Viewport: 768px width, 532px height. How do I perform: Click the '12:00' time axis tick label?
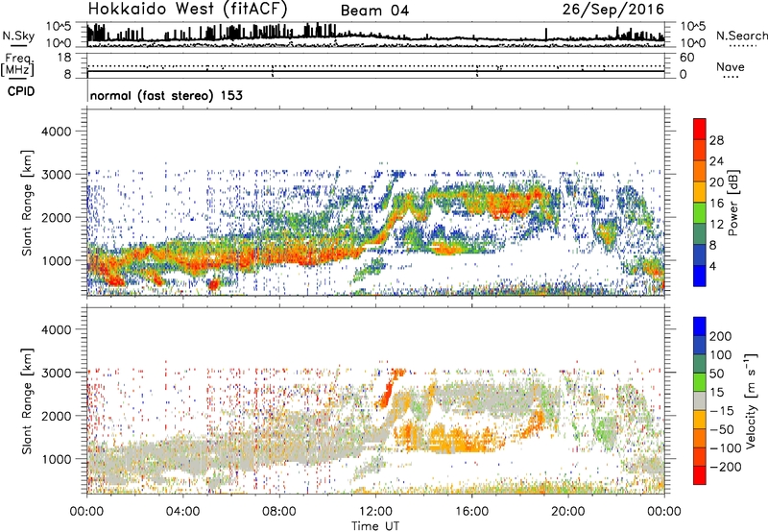point(375,512)
